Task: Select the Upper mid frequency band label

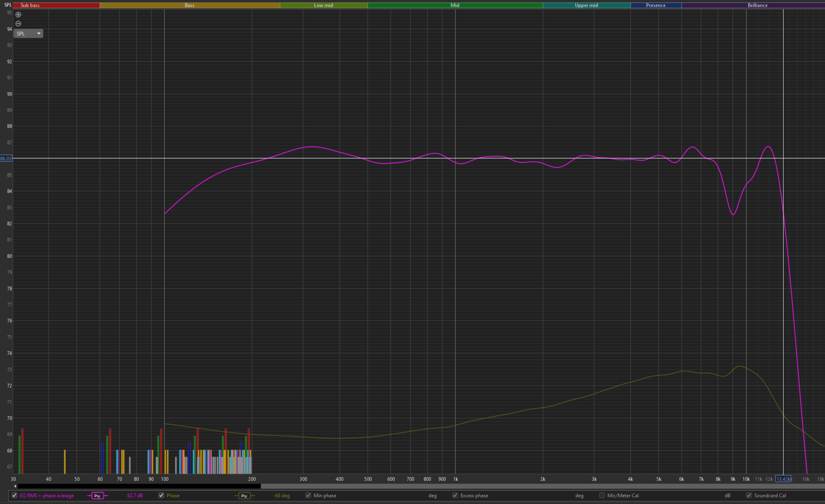Action: 586,5
